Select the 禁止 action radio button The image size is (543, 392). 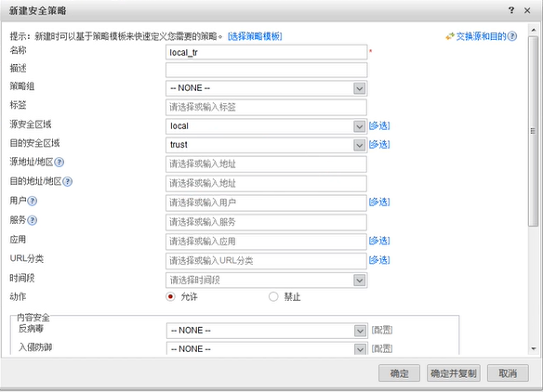click(x=273, y=297)
